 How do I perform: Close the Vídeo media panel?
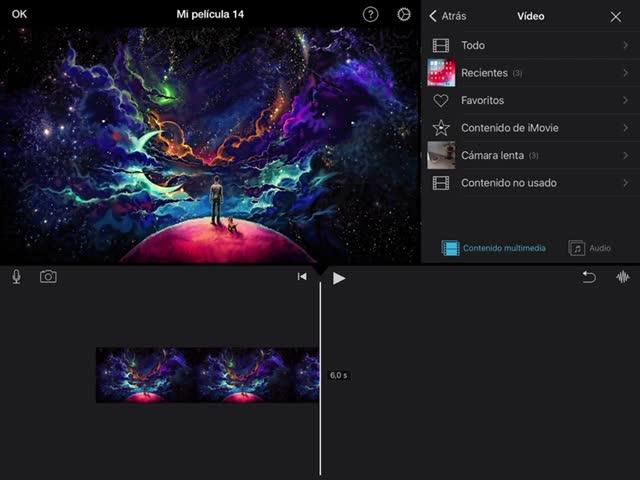point(616,16)
